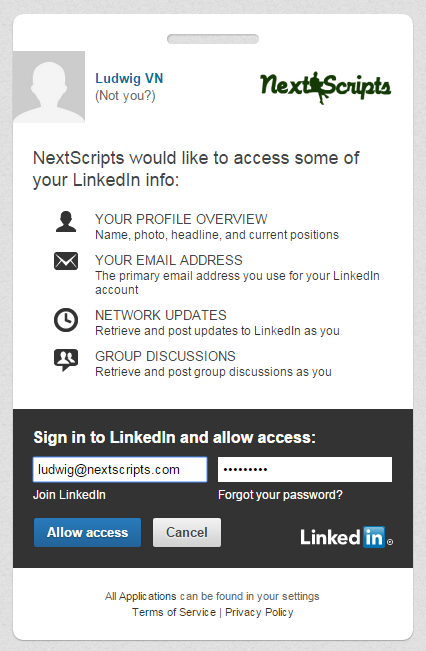Click the Ludwig VN name link
The height and width of the screenshot is (651, 426).
point(129,78)
